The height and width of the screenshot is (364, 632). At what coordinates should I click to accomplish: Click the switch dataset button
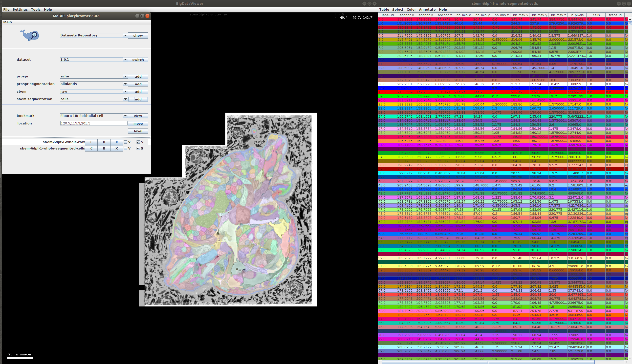[138, 60]
